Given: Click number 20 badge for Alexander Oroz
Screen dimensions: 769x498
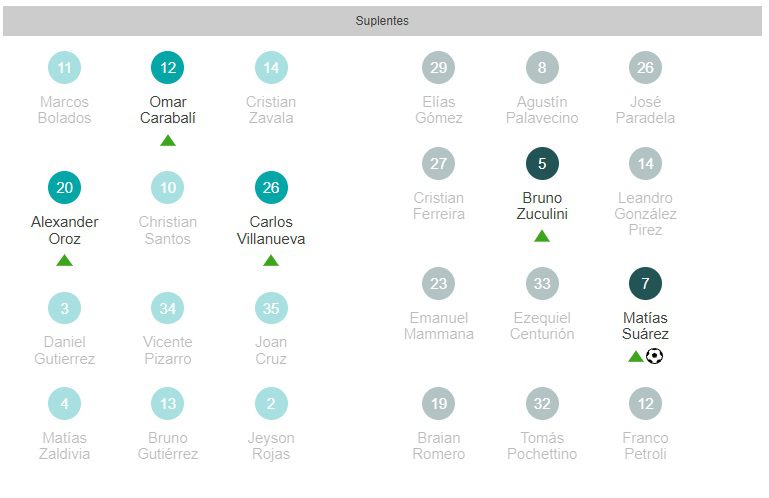Looking at the screenshot, I should click(x=65, y=188).
